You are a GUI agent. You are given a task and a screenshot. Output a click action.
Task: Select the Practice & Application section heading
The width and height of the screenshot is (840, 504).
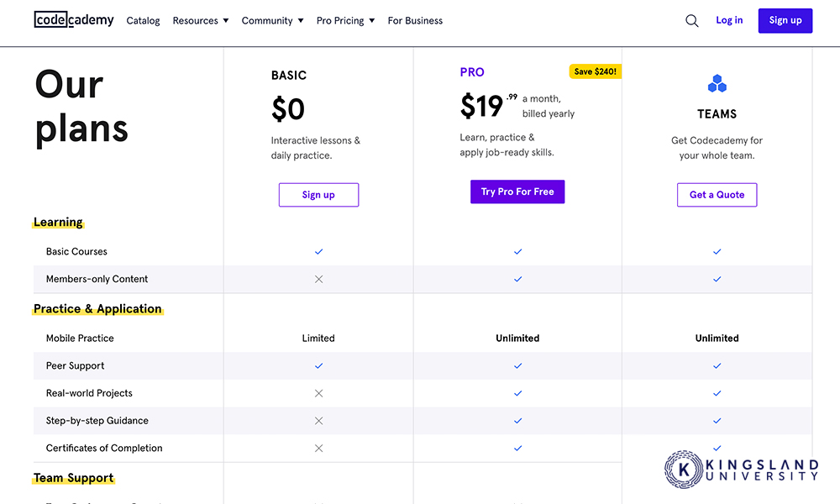tap(97, 309)
